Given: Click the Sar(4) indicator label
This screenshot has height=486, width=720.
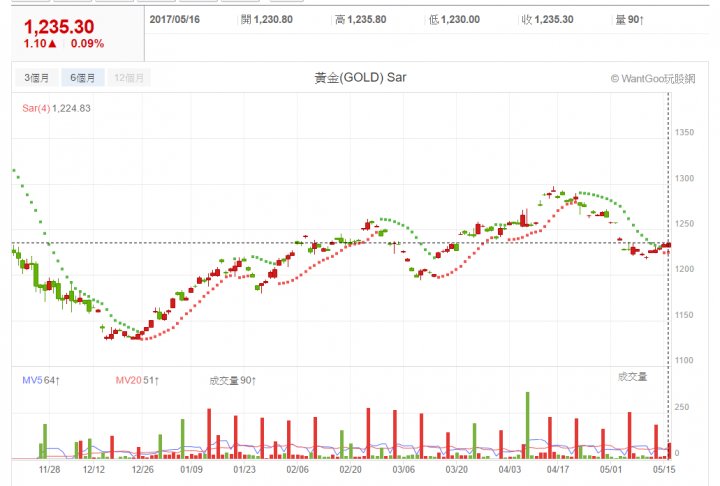Looking at the screenshot, I should [x=36, y=108].
